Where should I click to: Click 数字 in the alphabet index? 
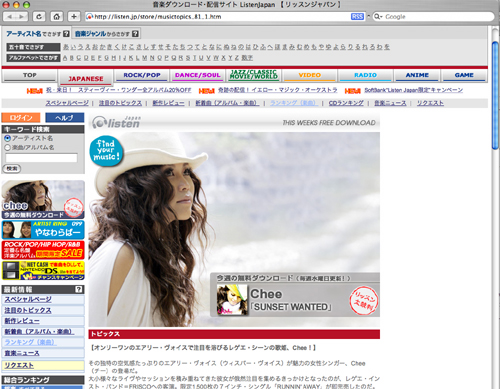tap(247, 58)
